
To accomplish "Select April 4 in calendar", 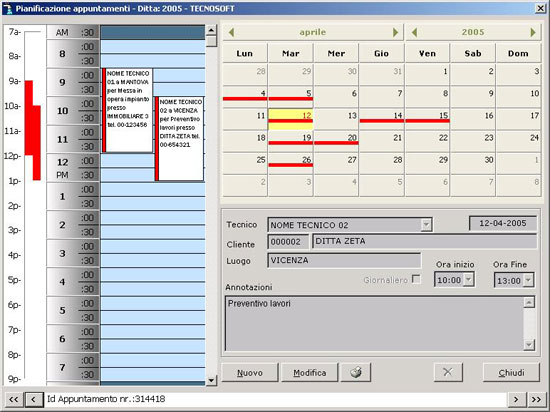I will tap(245, 97).
